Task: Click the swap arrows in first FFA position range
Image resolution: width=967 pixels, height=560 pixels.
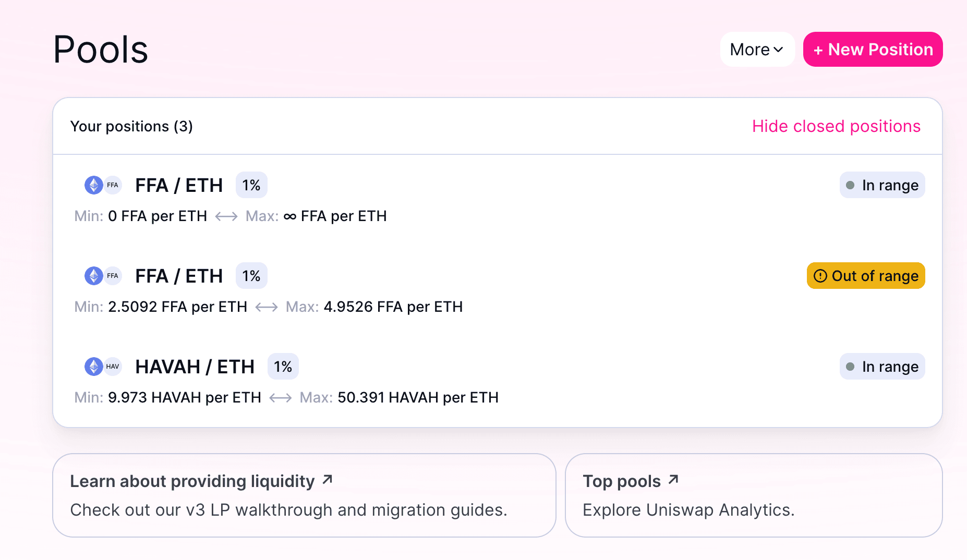Action: pos(226,216)
